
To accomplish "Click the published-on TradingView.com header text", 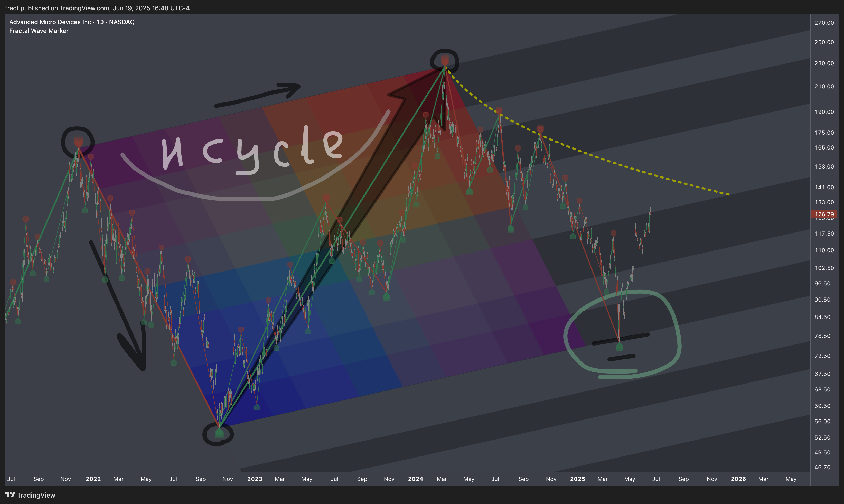I will [97, 8].
